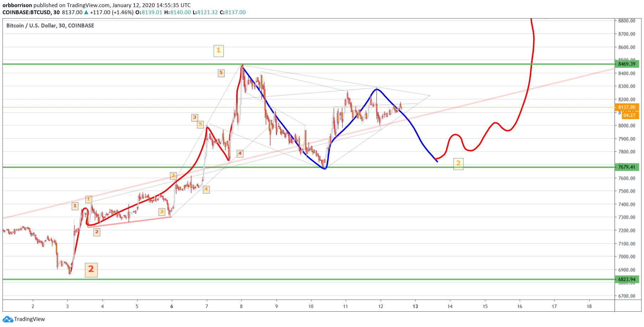Click the low value L:8121.32
The width and height of the screenshot is (644, 327).
tap(205, 12)
